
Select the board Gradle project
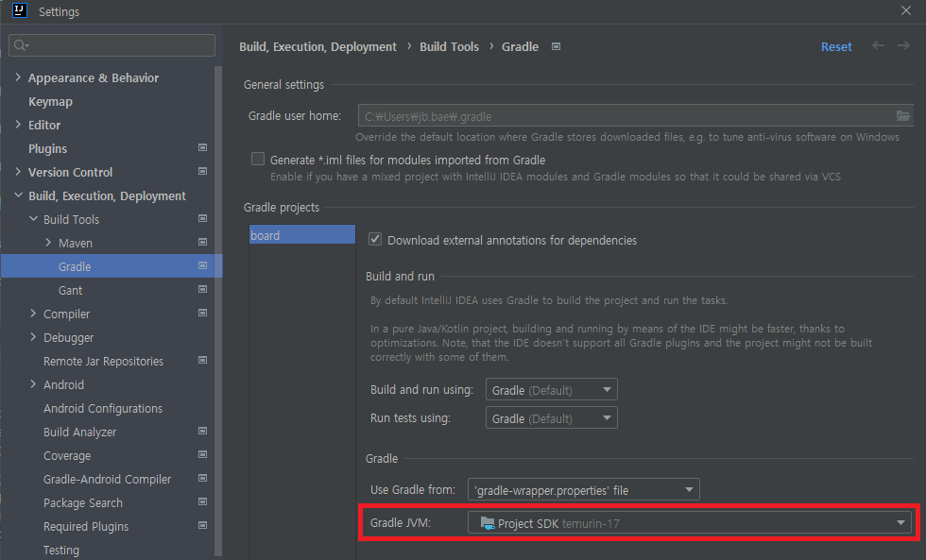point(302,235)
